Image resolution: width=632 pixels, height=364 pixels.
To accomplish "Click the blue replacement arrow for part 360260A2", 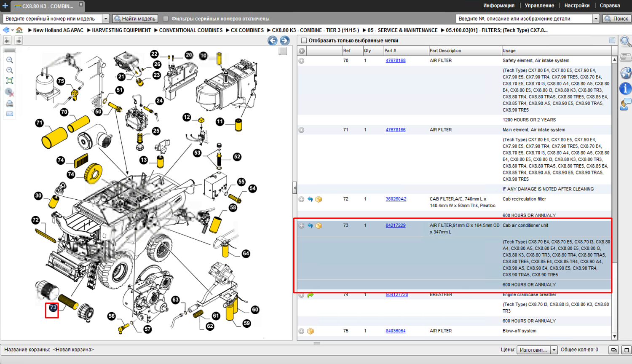I will 310,199.
